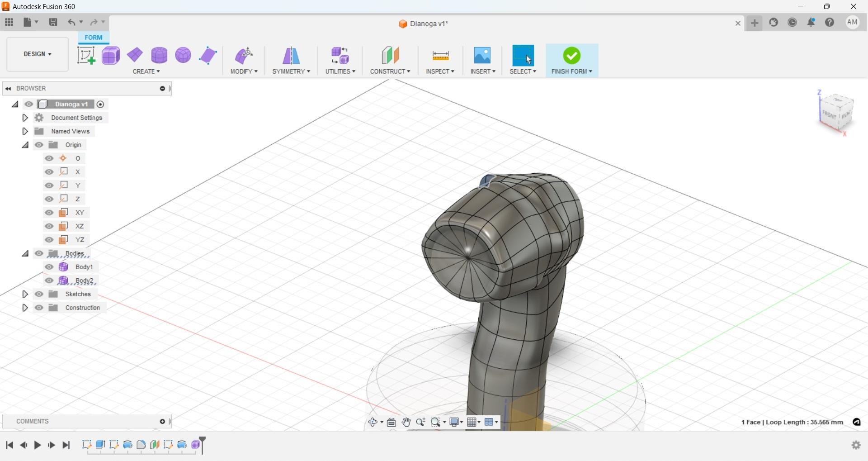Select the Cylinder form create tool

[x=159, y=55]
